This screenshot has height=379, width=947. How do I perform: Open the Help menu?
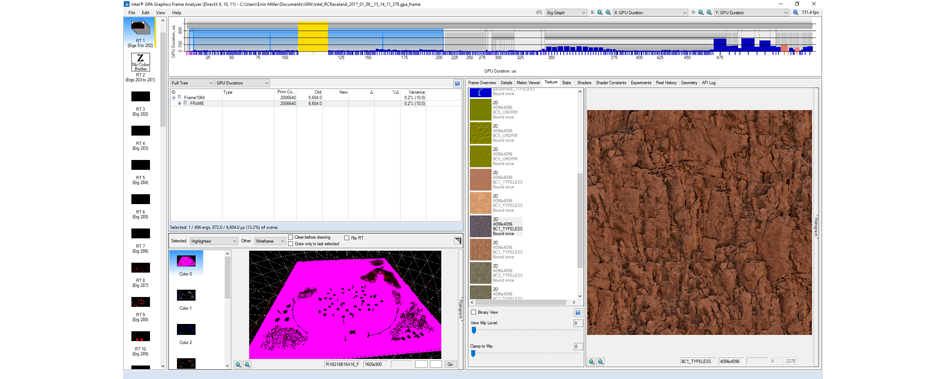coord(176,13)
